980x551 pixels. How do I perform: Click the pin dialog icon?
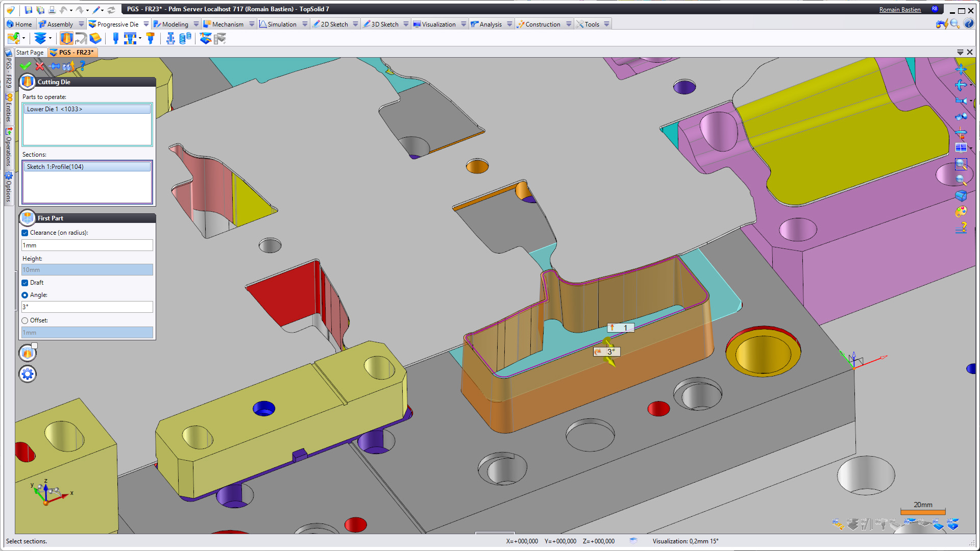click(55, 66)
